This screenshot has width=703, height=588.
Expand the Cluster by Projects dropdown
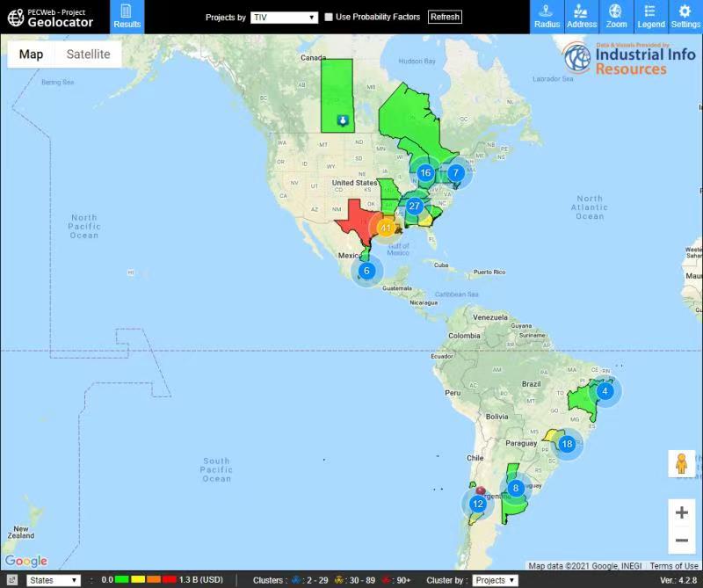[x=495, y=580]
